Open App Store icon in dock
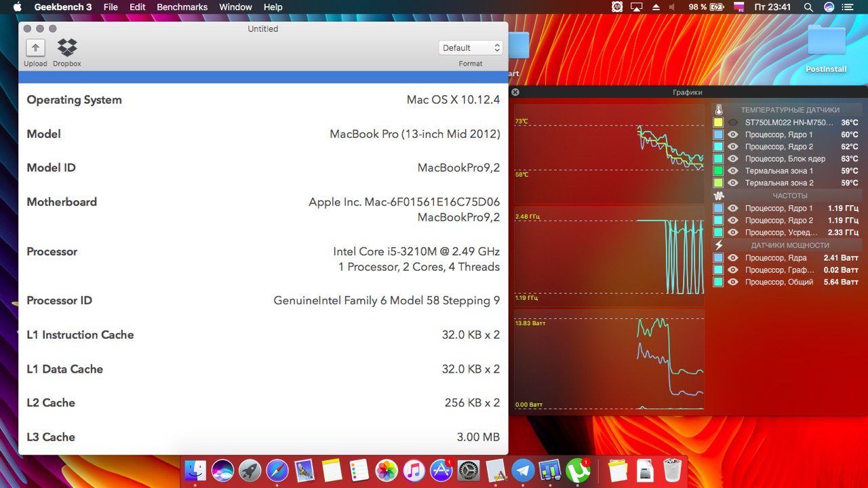The height and width of the screenshot is (488, 868). (x=441, y=470)
